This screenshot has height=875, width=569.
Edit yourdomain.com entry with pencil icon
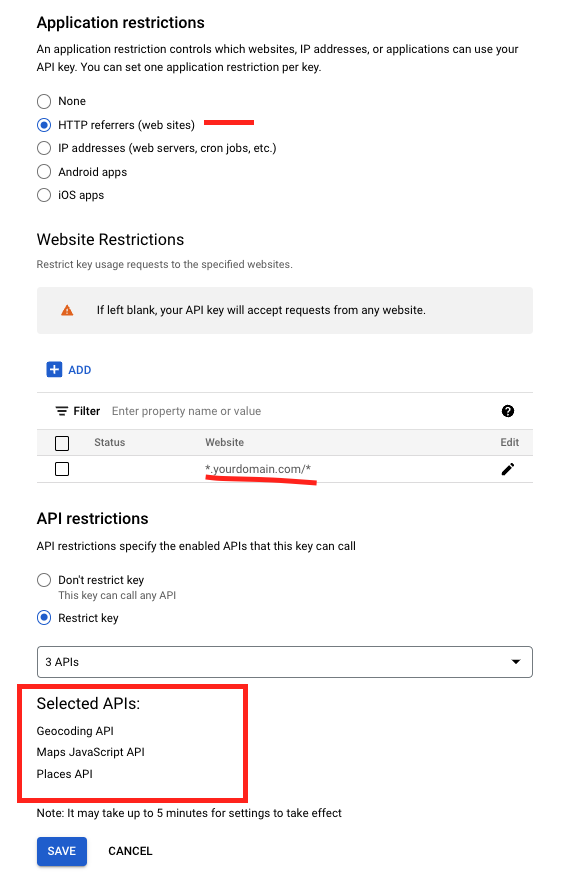pyautogui.click(x=508, y=469)
